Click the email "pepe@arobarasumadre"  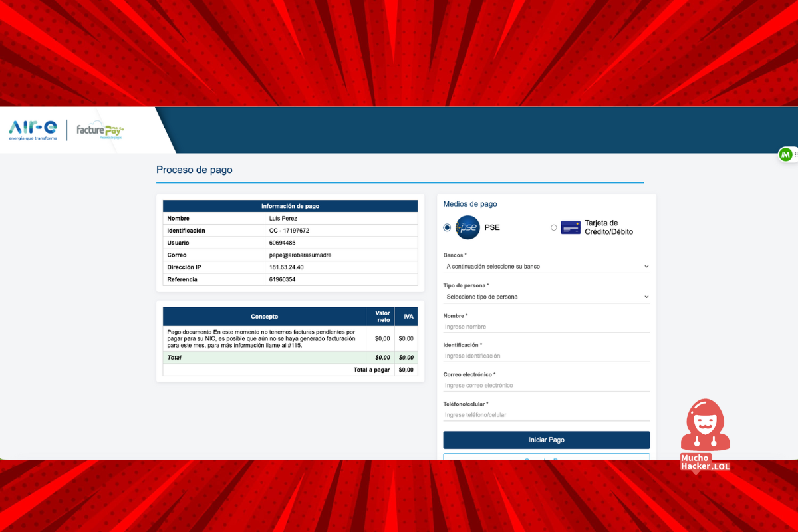click(x=300, y=255)
